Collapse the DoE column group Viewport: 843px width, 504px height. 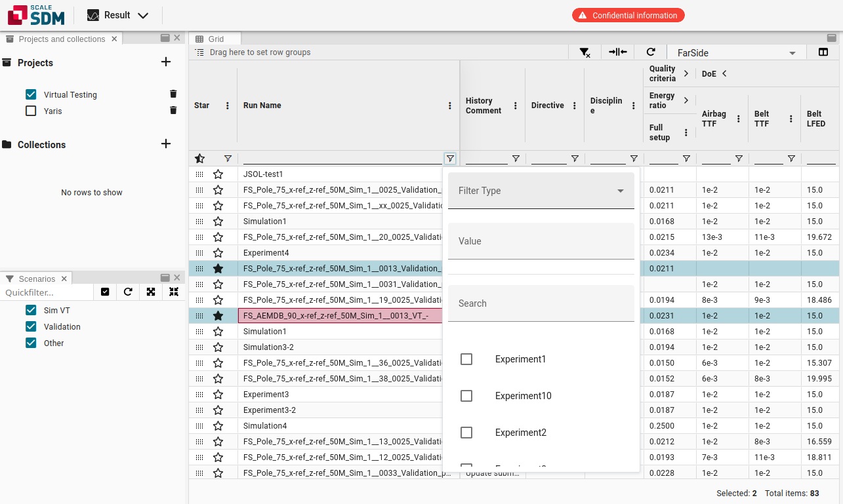pyautogui.click(x=724, y=73)
